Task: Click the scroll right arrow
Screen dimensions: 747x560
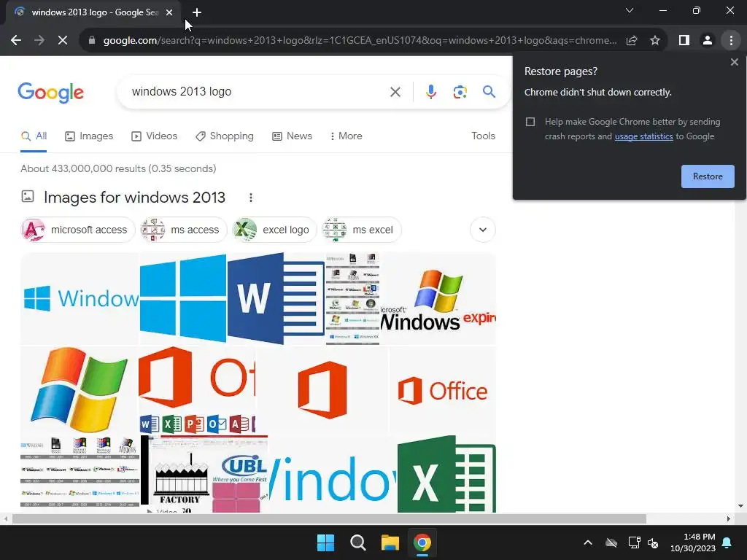Action: 729,518
